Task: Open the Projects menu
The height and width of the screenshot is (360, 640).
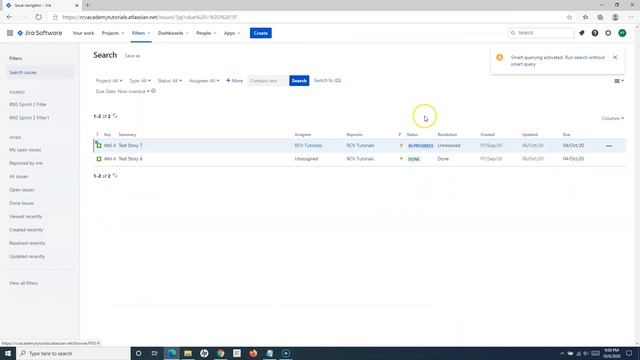Action: tap(113, 33)
